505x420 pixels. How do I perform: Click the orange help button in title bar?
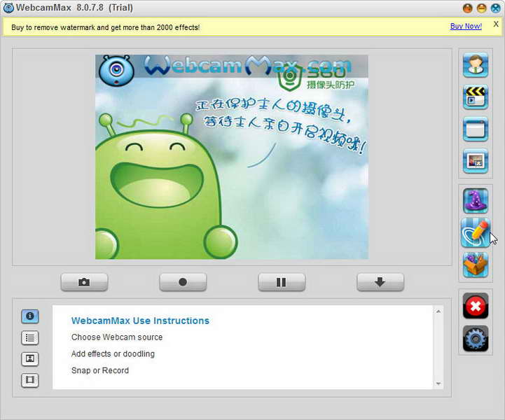[x=467, y=8]
